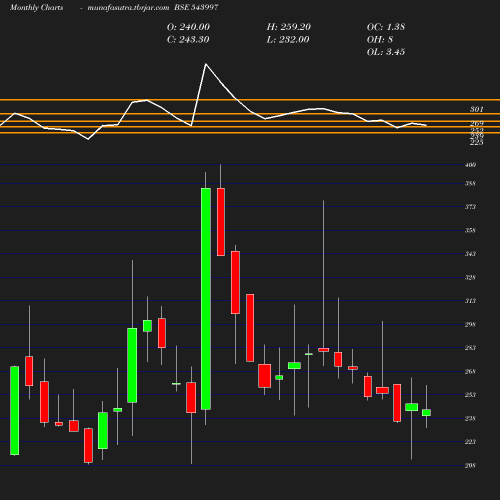Viewport: 500px width, 500px height.
Task: Click the "328" price axis label
Action: tap(470, 277)
